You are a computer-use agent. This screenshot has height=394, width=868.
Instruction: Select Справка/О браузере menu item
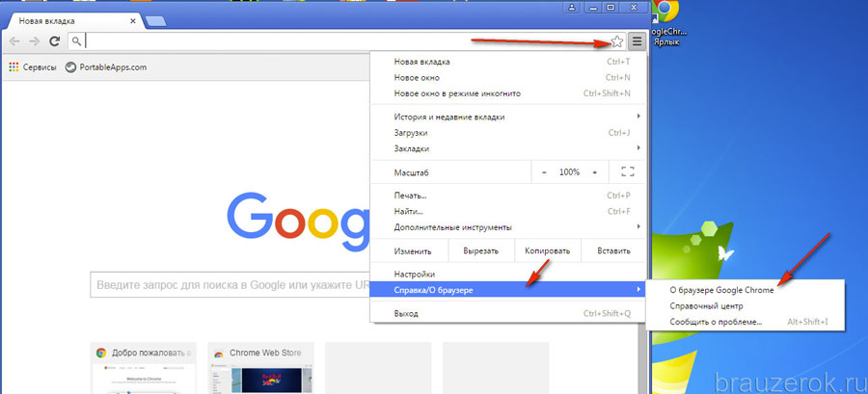(508, 290)
